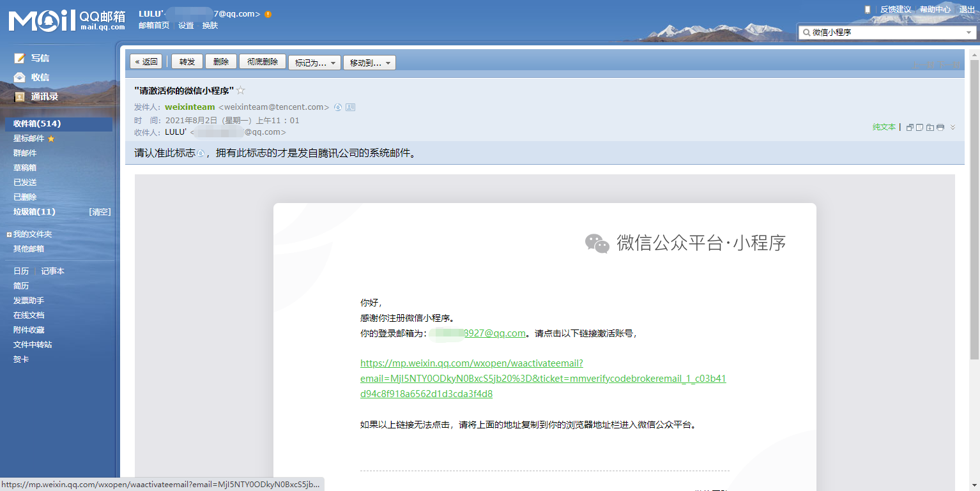Click the sender name weixinteam
Viewport: 980px width, 491px height.
coord(190,107)
